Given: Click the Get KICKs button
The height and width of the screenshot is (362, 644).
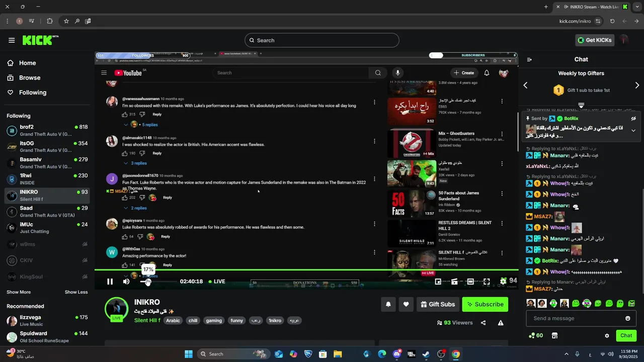Looking at the screenshot, I should coord(595,40).
